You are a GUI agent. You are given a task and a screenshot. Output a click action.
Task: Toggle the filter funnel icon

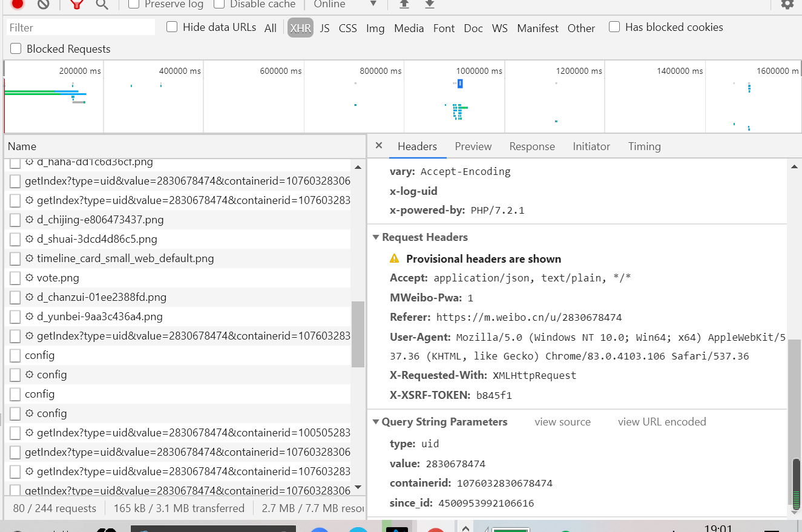click(x=76, y=4)
